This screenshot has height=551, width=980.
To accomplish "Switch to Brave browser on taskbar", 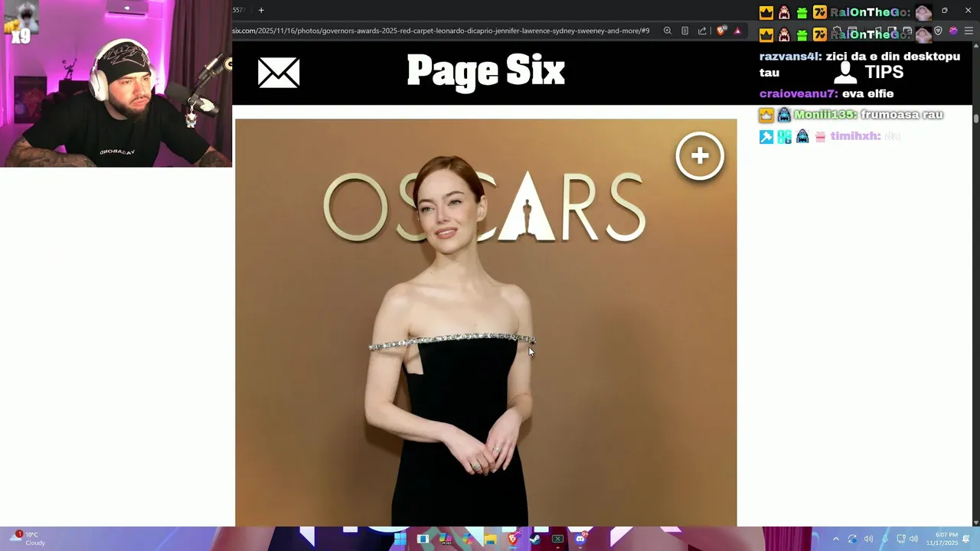I will pos(513,539).
